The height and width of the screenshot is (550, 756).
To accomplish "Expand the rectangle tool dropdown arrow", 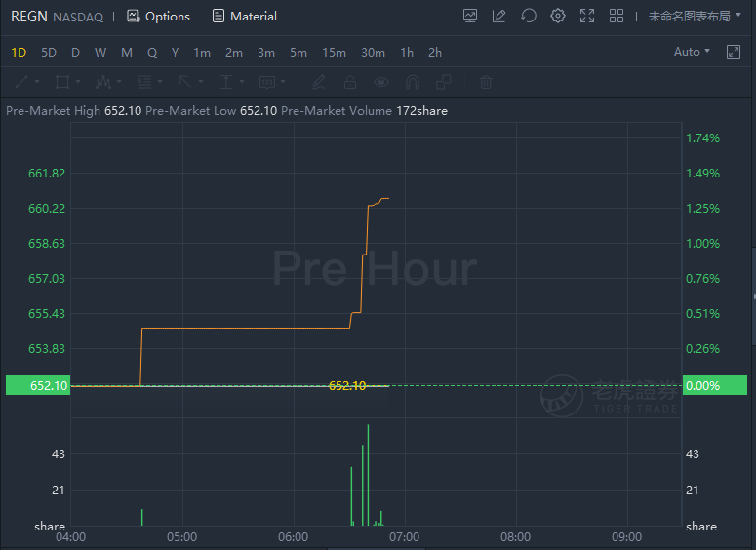I will (x=78, y=82).
